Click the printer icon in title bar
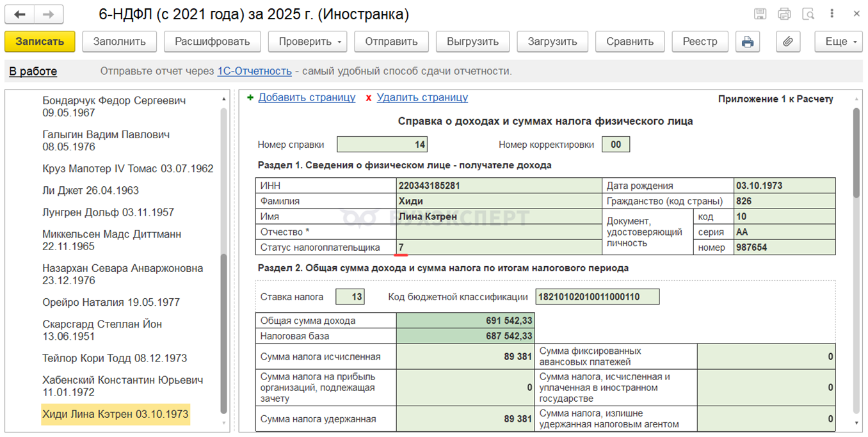This screenshot has width=868, height=437. tap(784, 14)
